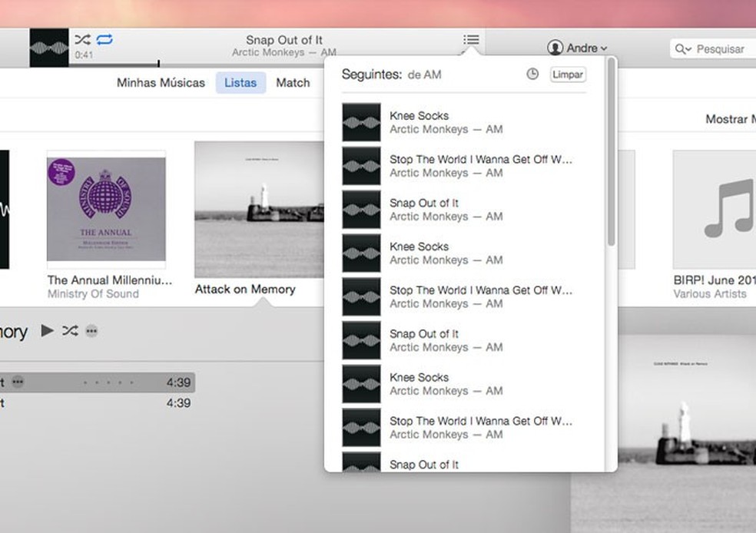The height and width of the screenshot is (533, 756).
Task: Toggle shuffle in the now playing bar
Action: (82, 39)
